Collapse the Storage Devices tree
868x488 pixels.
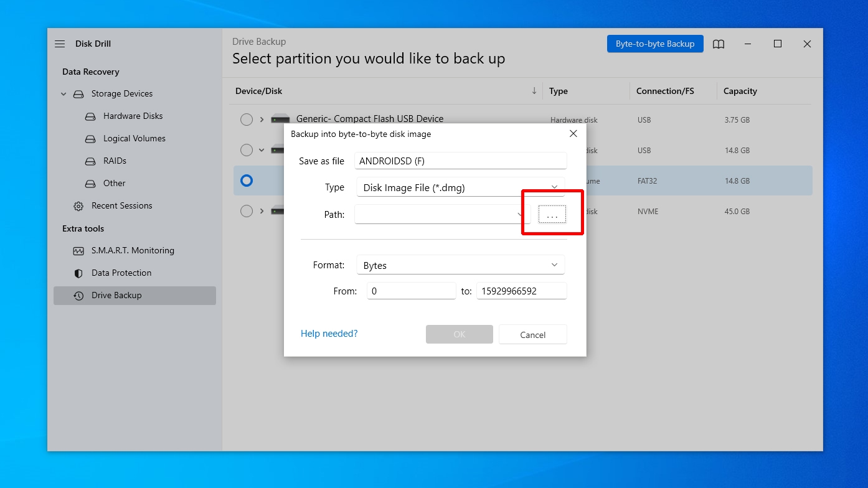tap(64, 94)
